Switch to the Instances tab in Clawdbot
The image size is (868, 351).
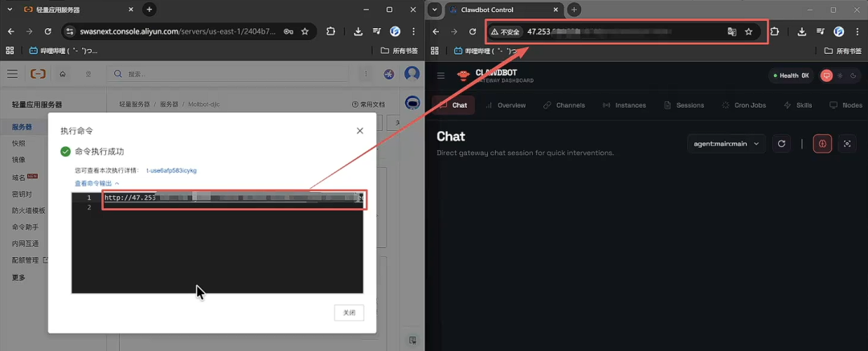tap(624, 105)
